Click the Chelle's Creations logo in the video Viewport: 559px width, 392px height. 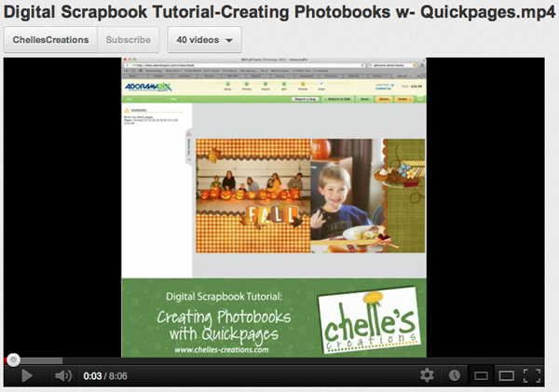(x=370, y=320)
